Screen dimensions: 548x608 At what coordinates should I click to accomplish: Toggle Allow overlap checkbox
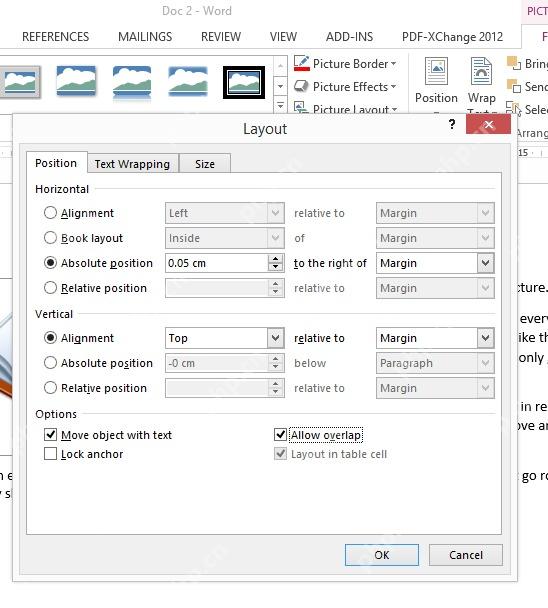[x=280, y=435]
